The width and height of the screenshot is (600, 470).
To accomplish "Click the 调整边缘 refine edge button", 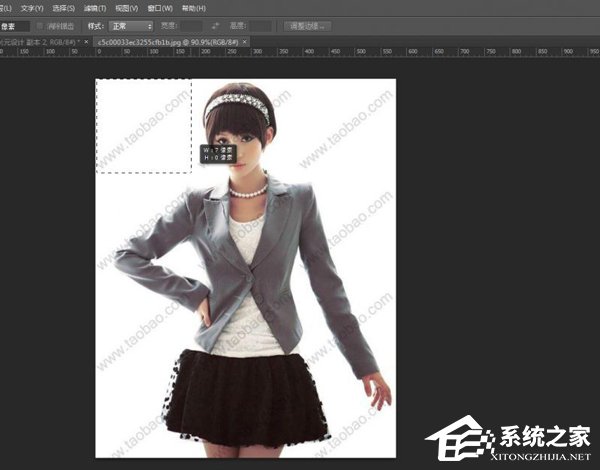I will pyautogui.click(x=308, y=24).
